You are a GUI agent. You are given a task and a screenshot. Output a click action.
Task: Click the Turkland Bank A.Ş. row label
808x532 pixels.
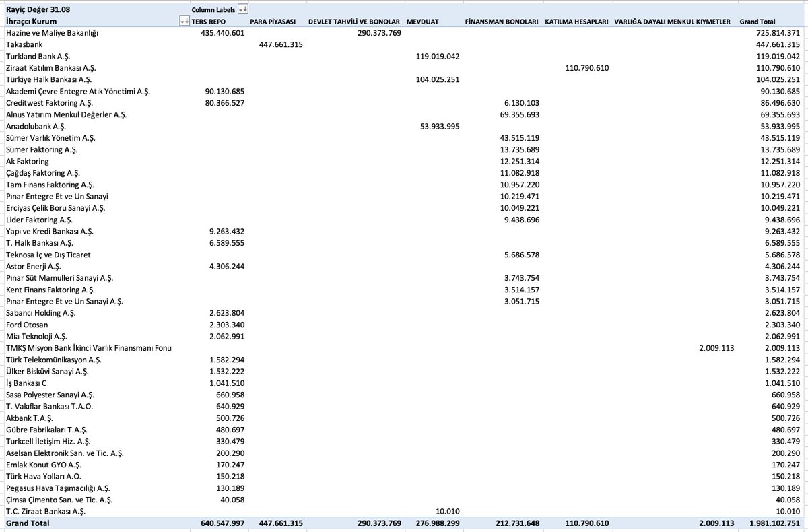point(37,57)
